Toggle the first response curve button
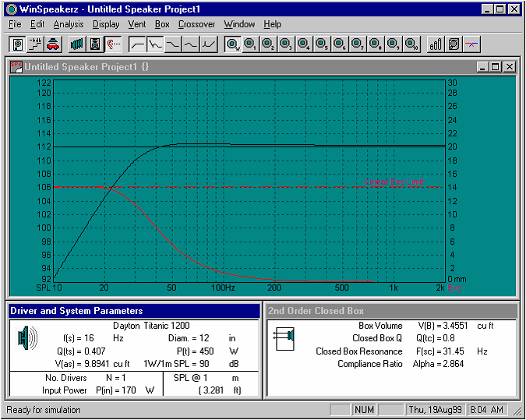526x420 pixels. (x=138, y=44)
